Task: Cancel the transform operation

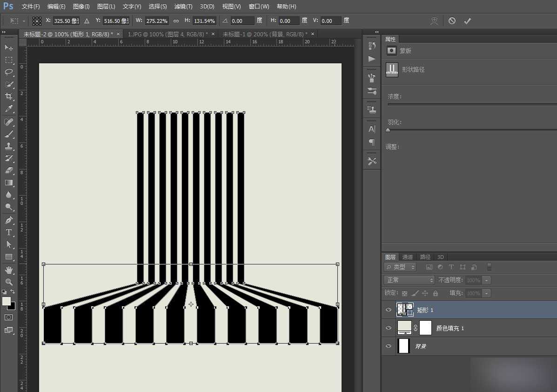Action: [x=452, y=21]
